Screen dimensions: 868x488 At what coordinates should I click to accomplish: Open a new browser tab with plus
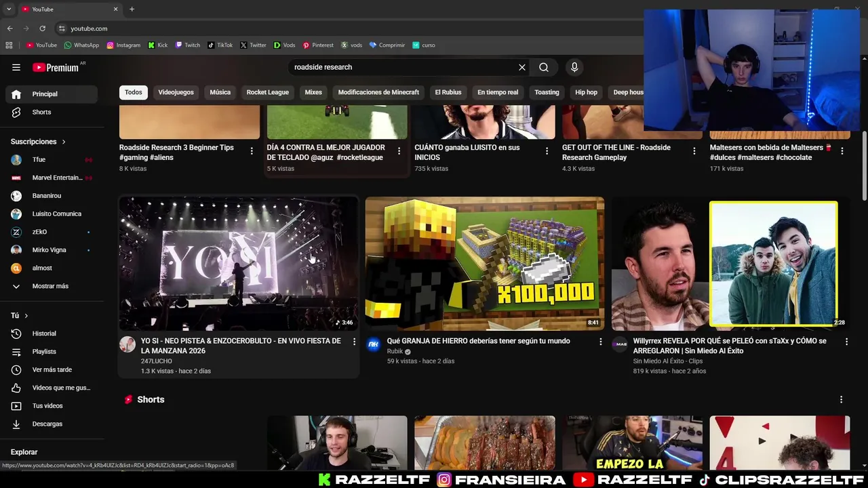click(132, 9)
